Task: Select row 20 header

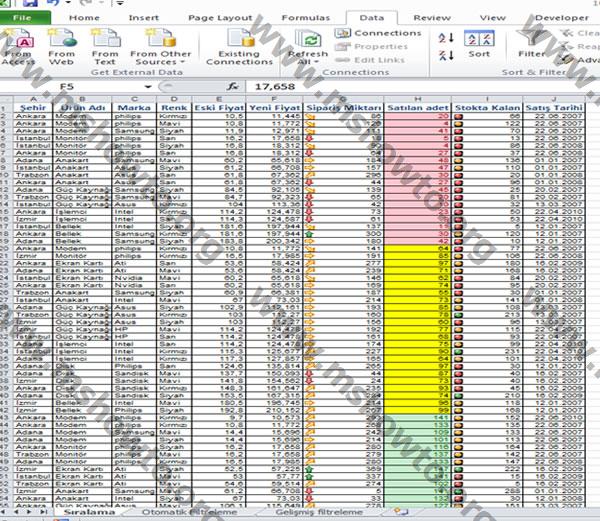Action: [6, 248]
